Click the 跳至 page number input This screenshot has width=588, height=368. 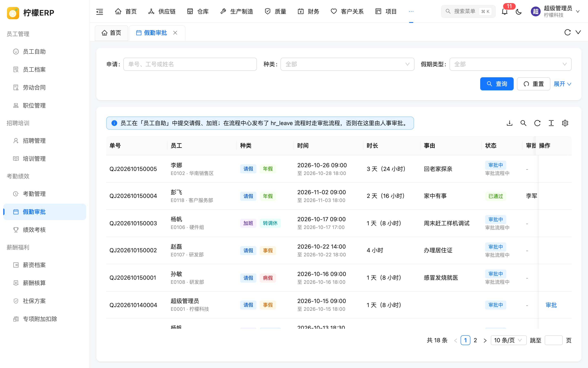pos(553,340)
